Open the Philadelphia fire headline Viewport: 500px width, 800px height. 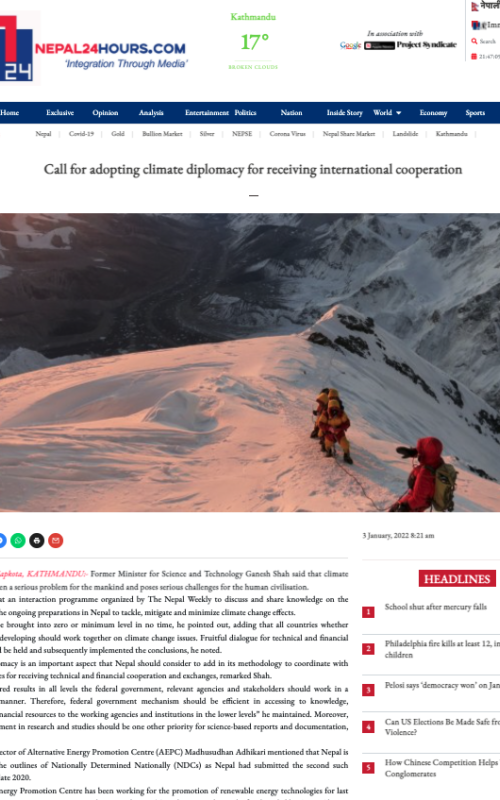click(442, 649)
